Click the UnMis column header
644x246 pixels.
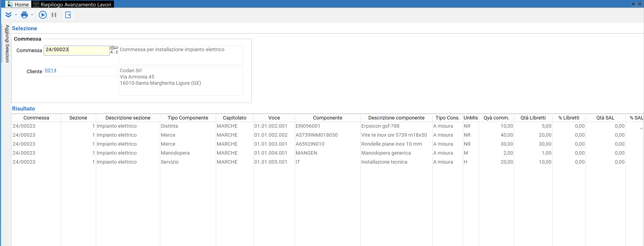point(471,118)
